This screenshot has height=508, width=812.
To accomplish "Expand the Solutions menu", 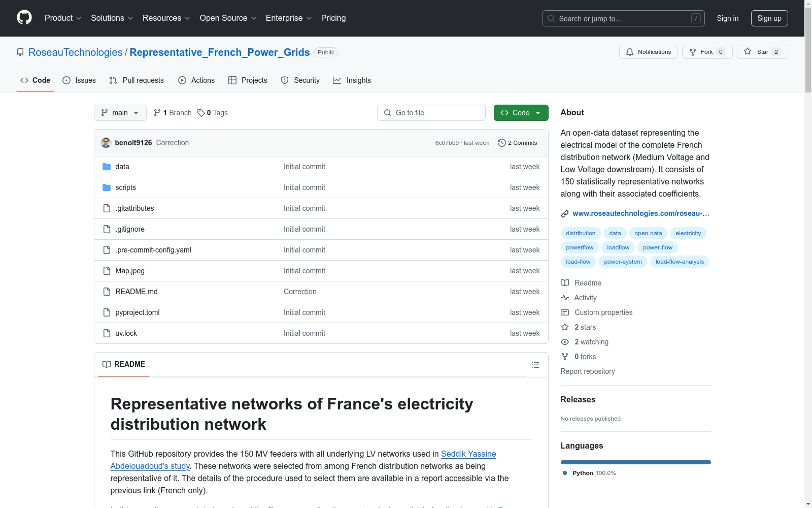I will (x=112, y=18).
